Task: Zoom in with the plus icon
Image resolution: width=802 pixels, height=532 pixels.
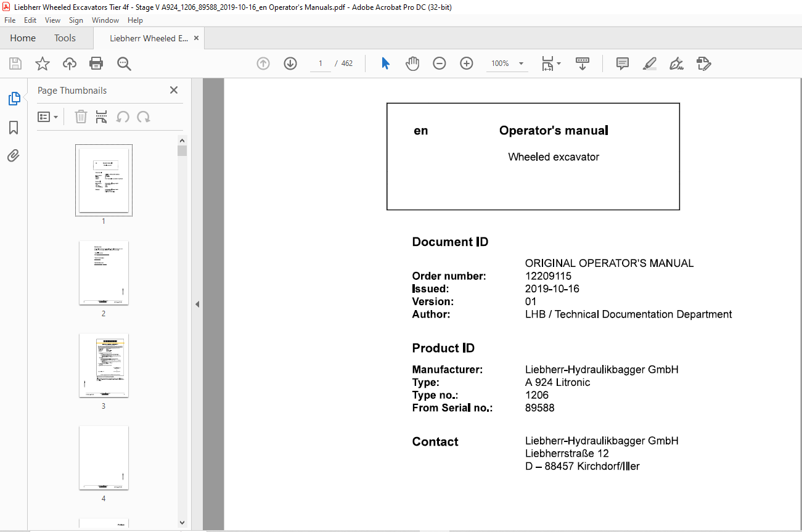Action: click(467, 63)
